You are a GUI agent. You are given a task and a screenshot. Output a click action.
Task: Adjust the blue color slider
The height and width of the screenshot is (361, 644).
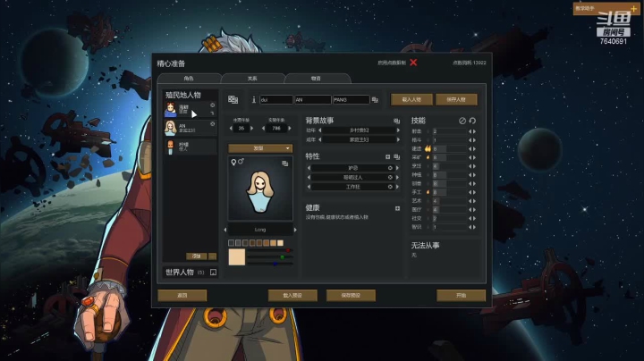(x=270, y=264)
